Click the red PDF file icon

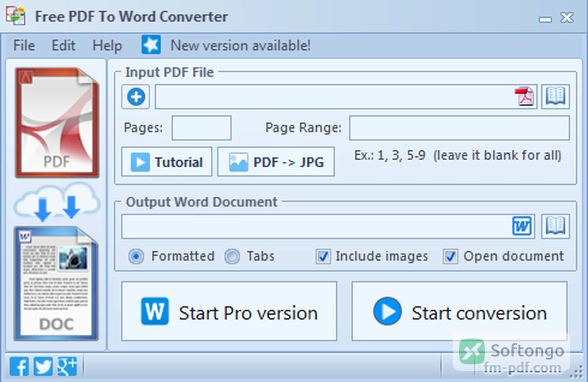pyautogui.click(x=525, y=97)
